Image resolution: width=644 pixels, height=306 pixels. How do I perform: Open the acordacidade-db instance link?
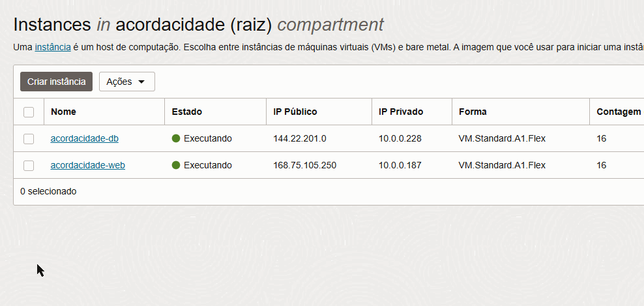pos(85,138)
